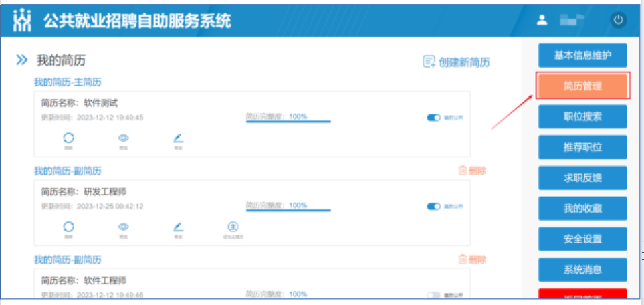This screenshot has width=644, height=305.
Task: Open 系统消息 in the side menu
Action: tap(582, 270)
